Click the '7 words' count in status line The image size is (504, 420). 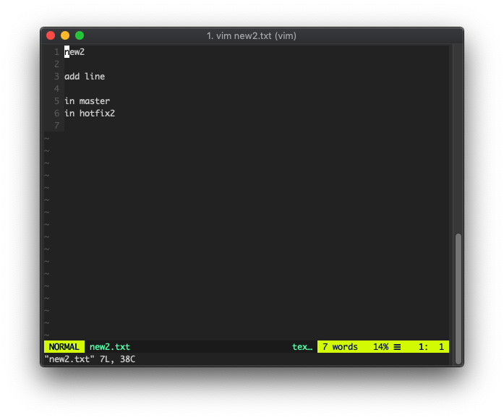340,347
